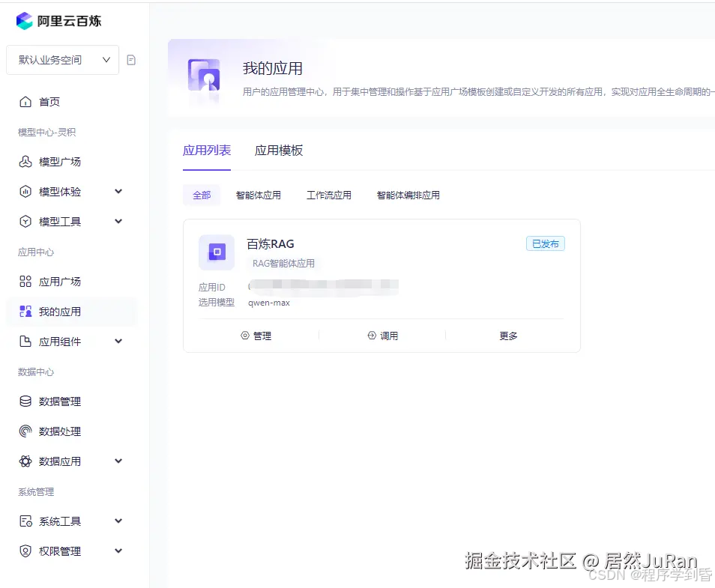Click the 管理 button on 百炼RAG card

(x=256, y=336)
